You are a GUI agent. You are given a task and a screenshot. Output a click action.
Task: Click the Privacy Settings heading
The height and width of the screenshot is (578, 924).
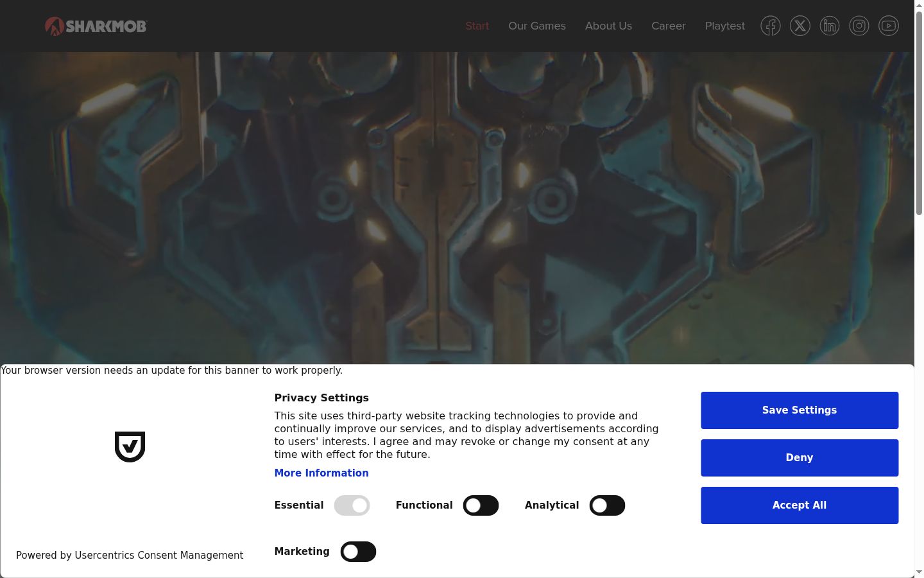click(x=321, y=398)
